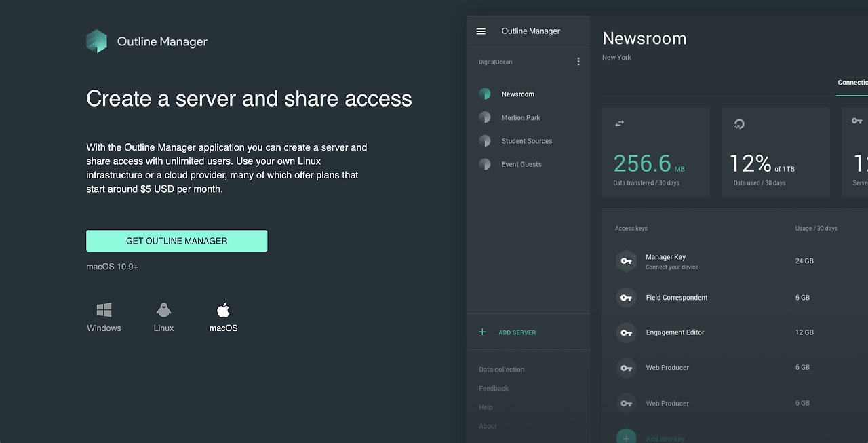Click the Data transfered / 30 days caption
Viewport: 868px width, 443px height.
tap(646, 183)
